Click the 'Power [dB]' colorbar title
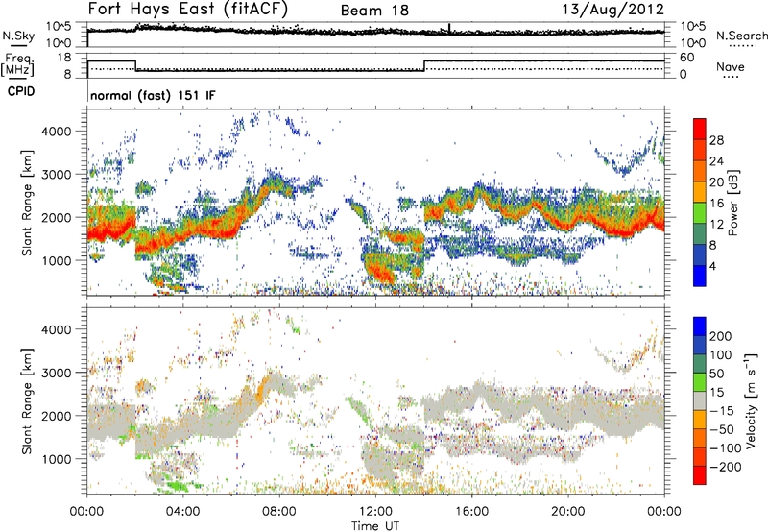Viewport: 768px width, 532px height. click(733, 203)
